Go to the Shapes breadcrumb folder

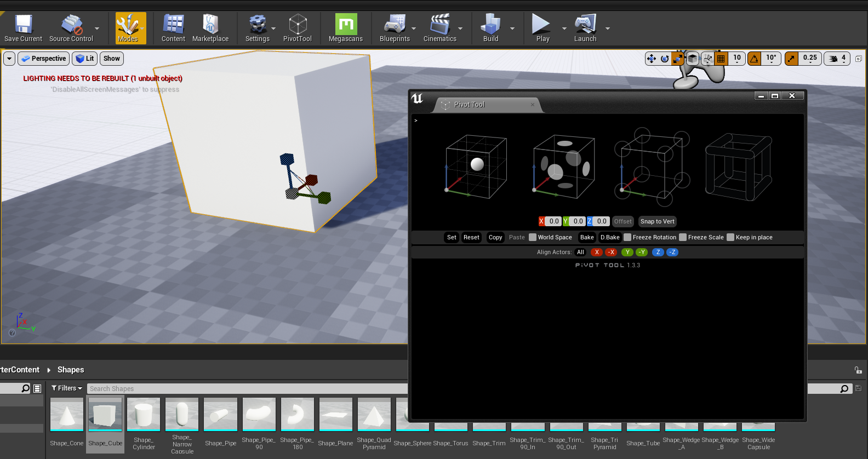71,370
